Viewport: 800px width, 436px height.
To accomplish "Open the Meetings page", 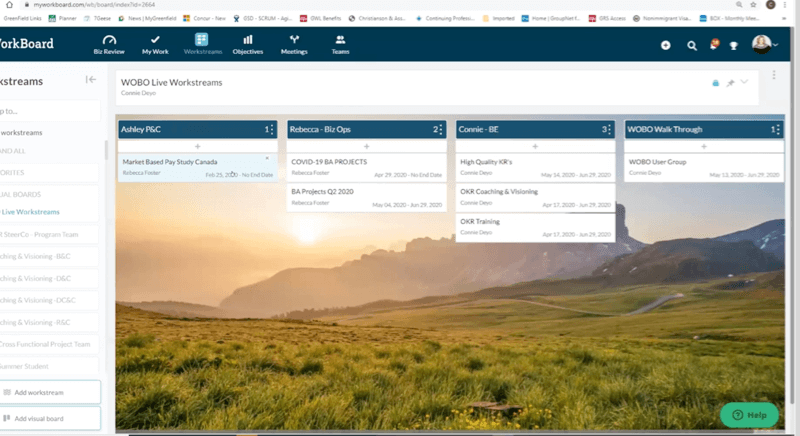I will (294, 44).
